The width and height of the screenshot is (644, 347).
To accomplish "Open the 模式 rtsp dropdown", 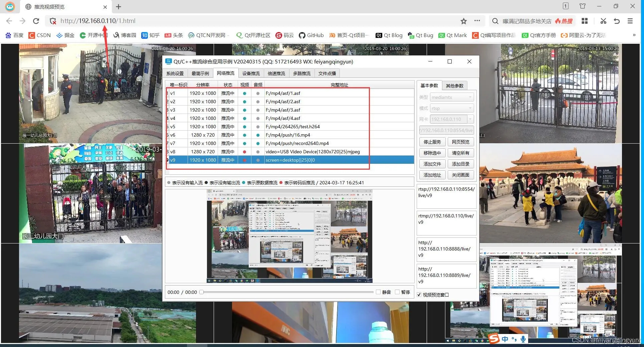I will click(x=470, y=108).
